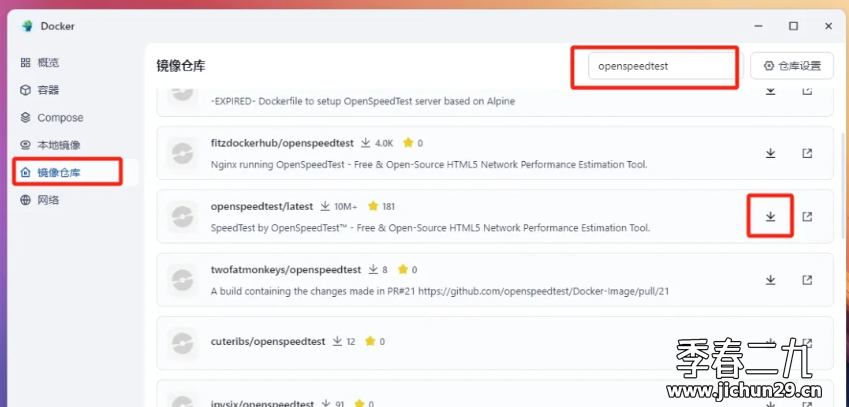The image size is (849, 407).
Task: Select fitzdockerhub/openspeedtest repository name
Action: (x=282, y=143)
